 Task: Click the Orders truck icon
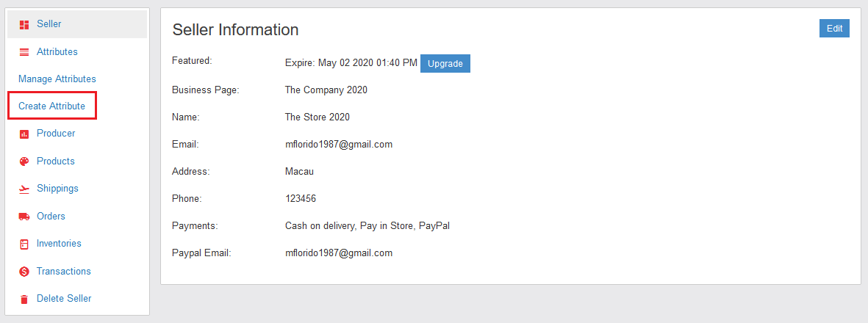(x=24, y=217)
